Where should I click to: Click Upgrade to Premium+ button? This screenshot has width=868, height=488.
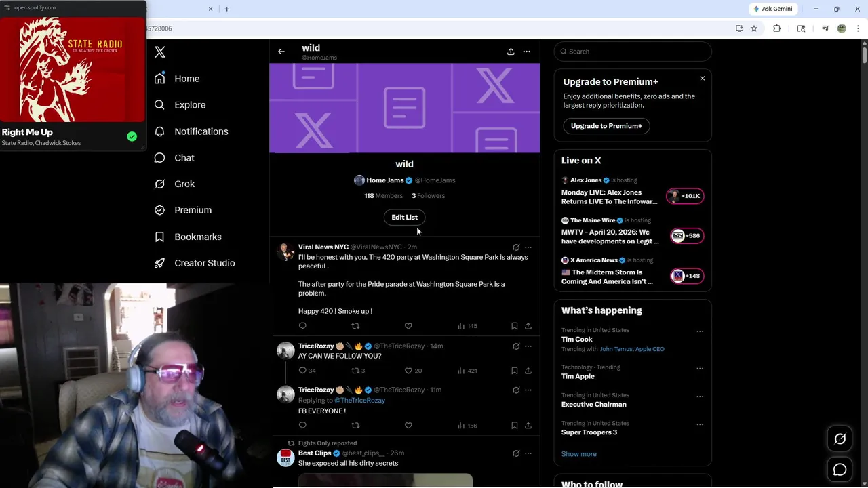tap(606, 126)
